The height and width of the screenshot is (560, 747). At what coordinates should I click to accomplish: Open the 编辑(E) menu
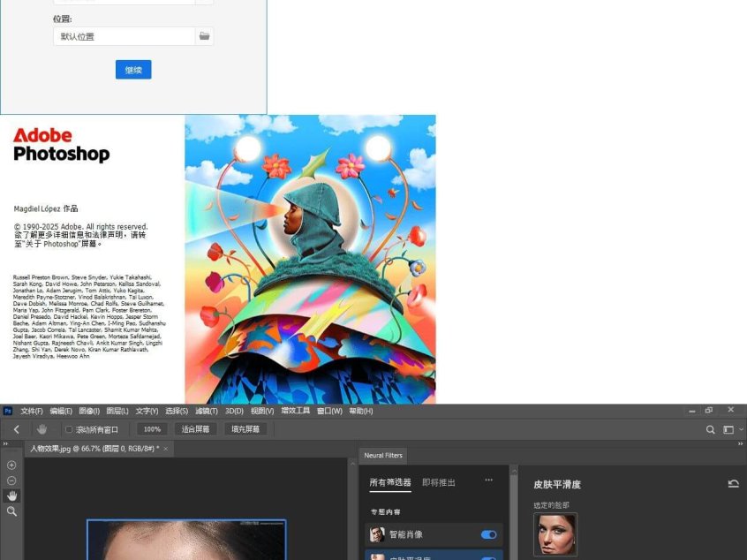[x=61, y=411]
